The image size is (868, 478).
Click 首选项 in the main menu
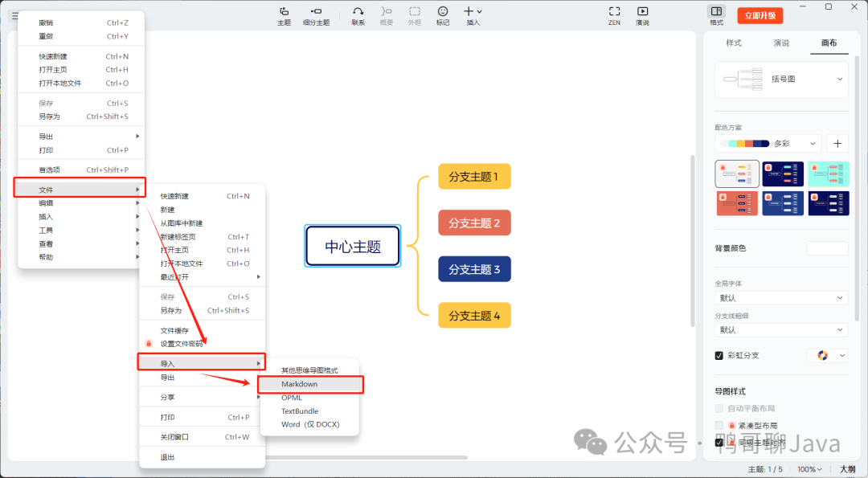[x=81, y=170]
